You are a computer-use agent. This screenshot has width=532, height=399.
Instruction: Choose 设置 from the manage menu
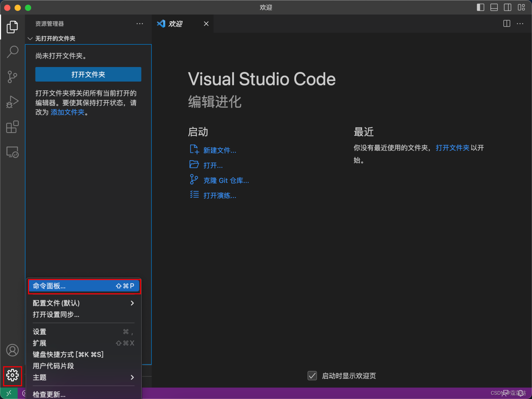[x=84, y=332]
